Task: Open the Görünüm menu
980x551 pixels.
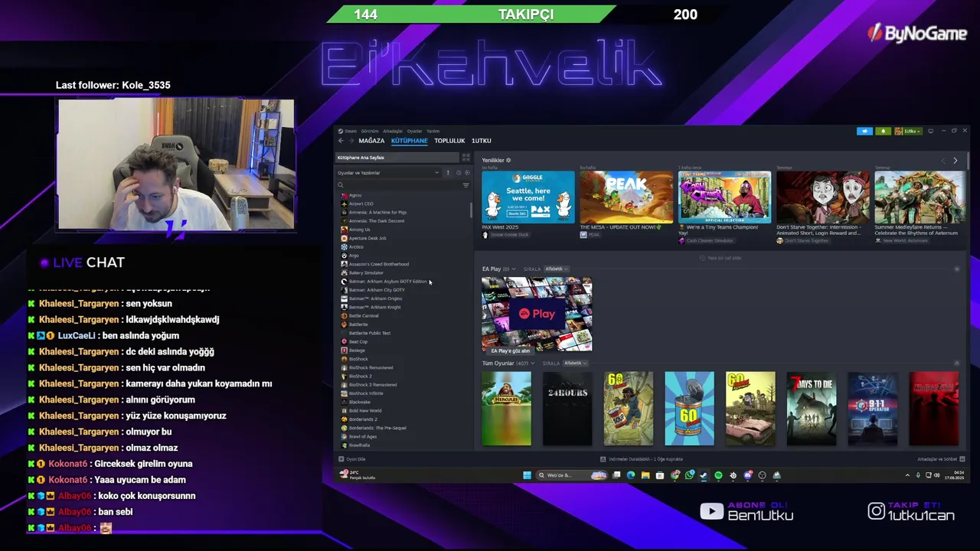Action: pyautogui.click(x=370, y=131)
